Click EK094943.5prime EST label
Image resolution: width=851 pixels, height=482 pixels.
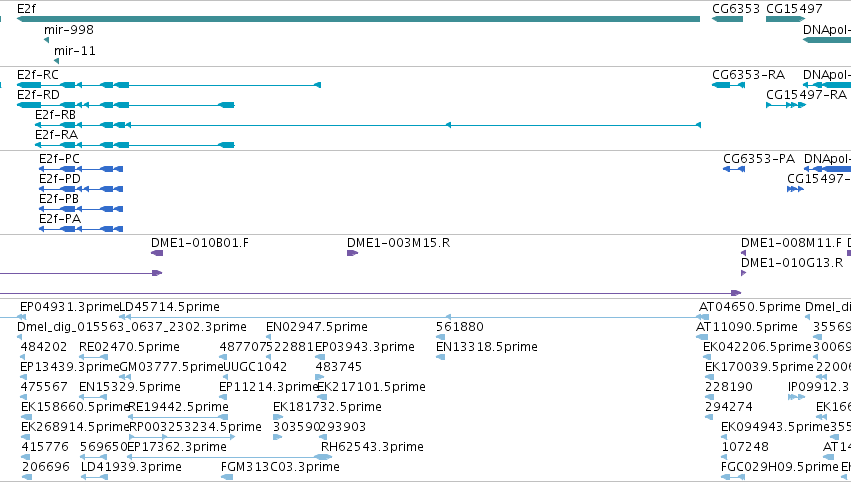776,427
